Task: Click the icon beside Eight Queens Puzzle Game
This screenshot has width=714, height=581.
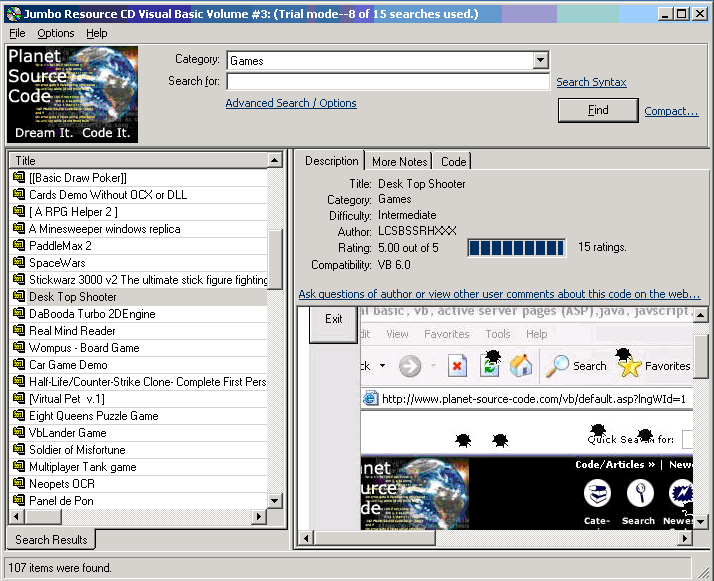Action: point(19,415)
